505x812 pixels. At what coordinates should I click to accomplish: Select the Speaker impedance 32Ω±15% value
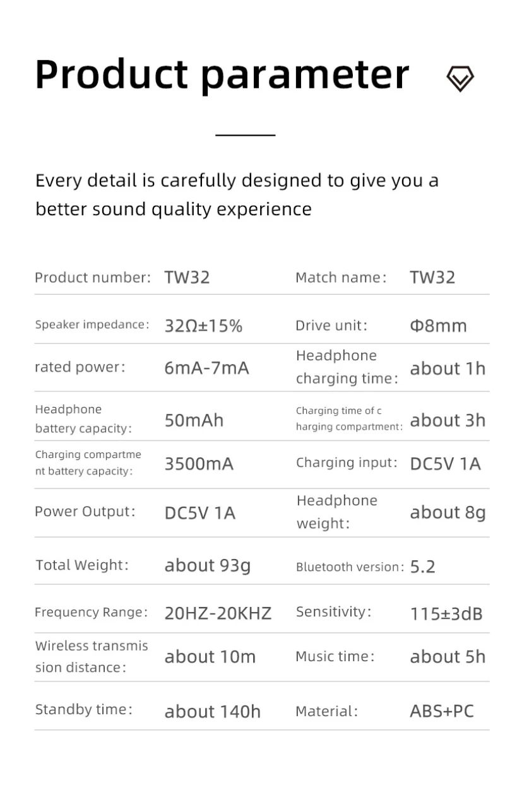203,326
